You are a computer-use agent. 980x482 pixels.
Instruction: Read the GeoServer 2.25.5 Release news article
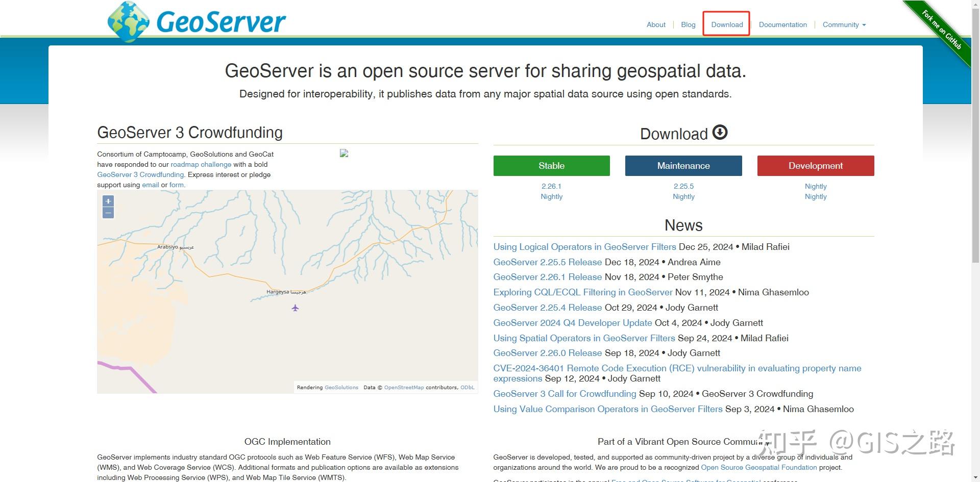547,262
